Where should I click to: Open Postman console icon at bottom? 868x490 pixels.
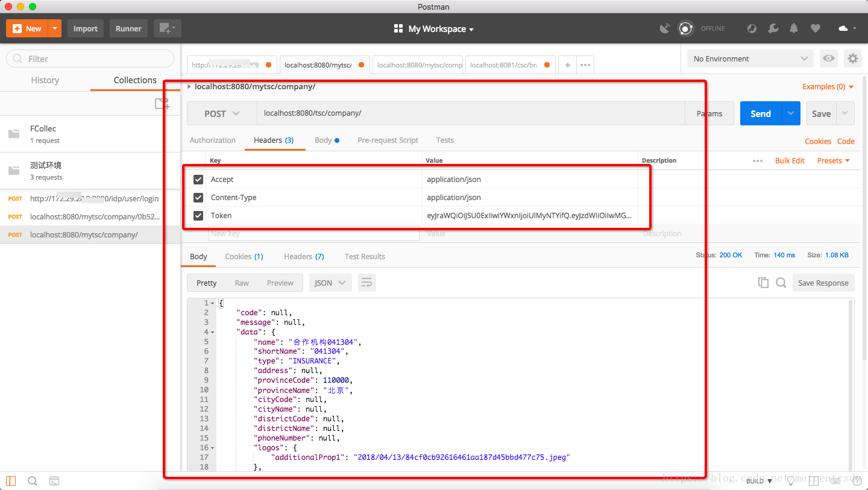click(x=54, y=481)
